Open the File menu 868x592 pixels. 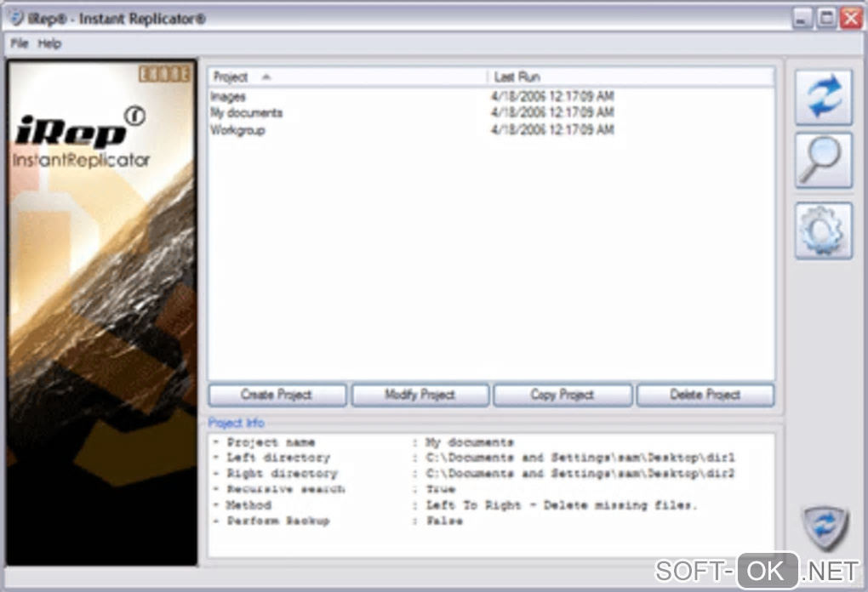pos(20,43)
